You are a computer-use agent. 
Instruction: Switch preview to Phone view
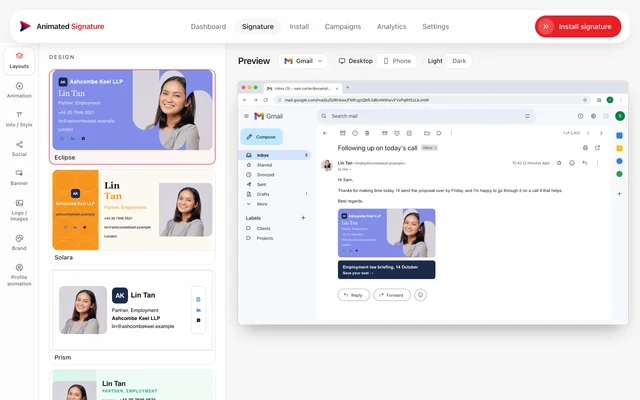[397, 61]
